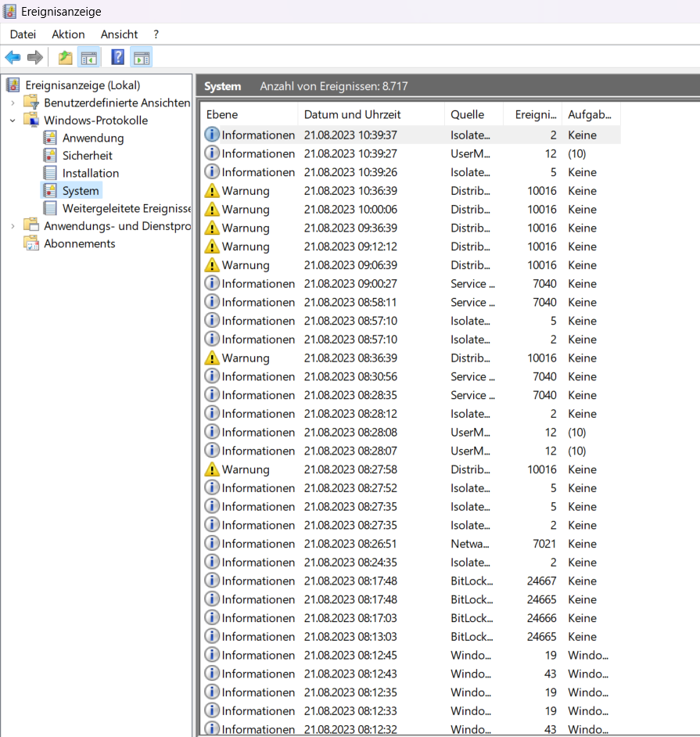The image size is (700, 737).
Task: Select event dated 21.08.2023 08:57:10 ID 5
Action: (x=411, y=321)
